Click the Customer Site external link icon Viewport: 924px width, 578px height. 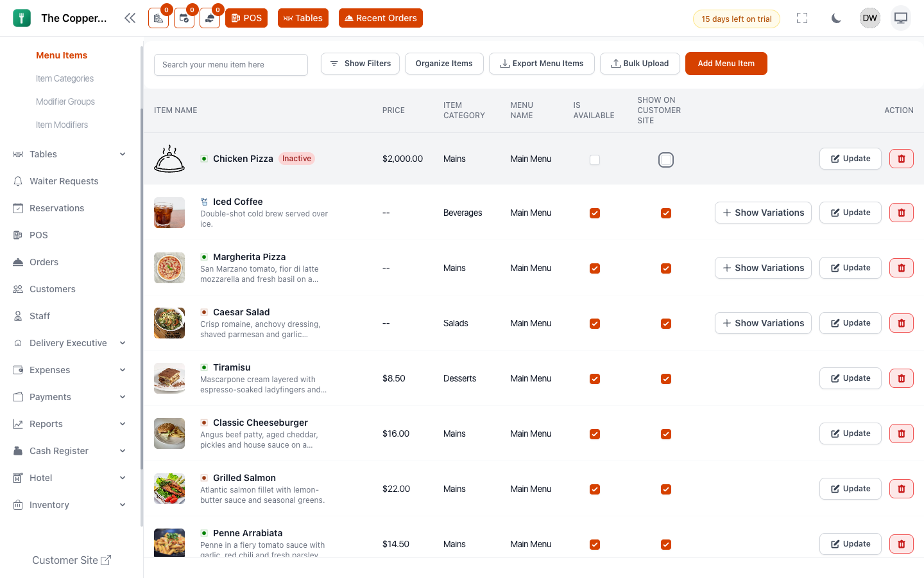coord(106,560)
